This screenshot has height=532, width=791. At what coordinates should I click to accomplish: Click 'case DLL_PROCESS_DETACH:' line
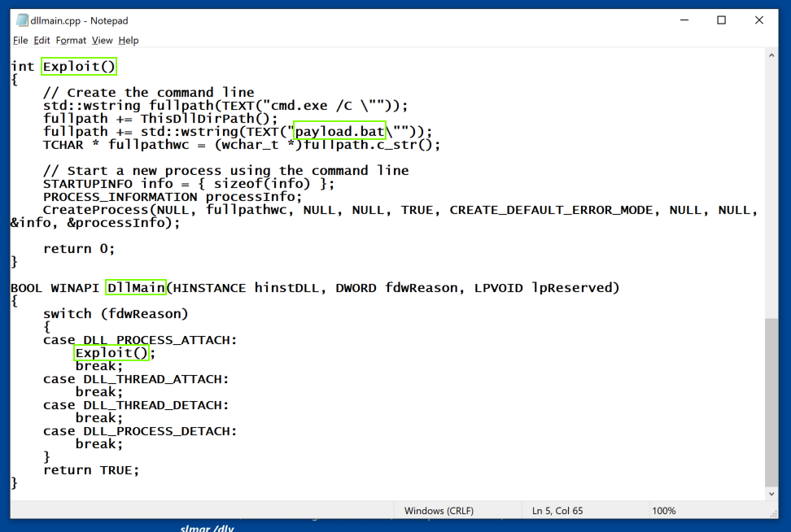140,431
